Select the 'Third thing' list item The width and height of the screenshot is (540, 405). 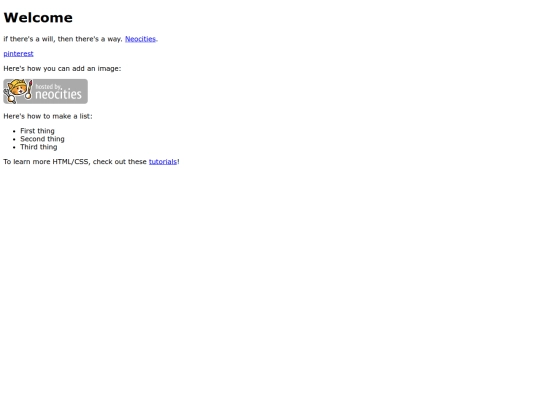click(39, 147)
